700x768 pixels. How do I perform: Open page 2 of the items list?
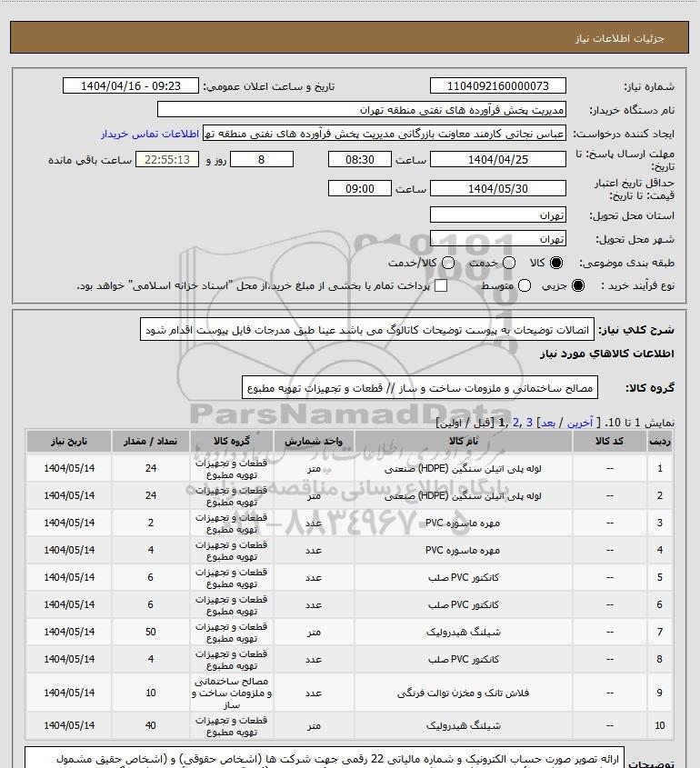click(x=515, y=423)
